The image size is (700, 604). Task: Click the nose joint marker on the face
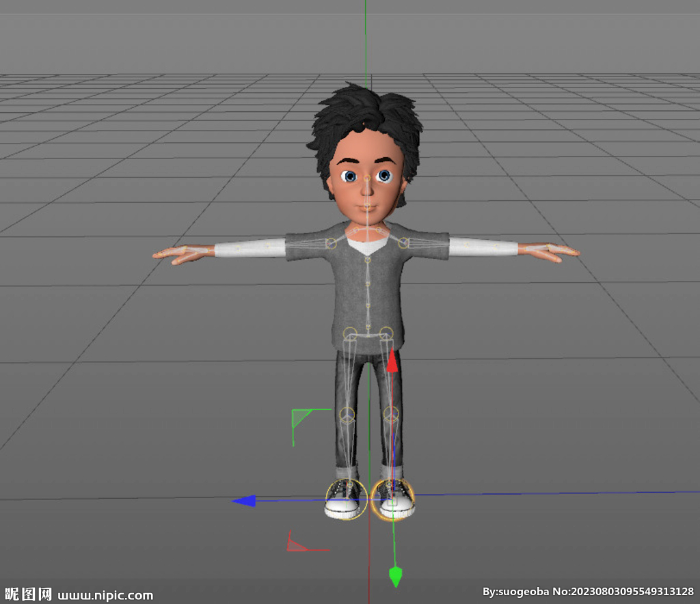367,178
